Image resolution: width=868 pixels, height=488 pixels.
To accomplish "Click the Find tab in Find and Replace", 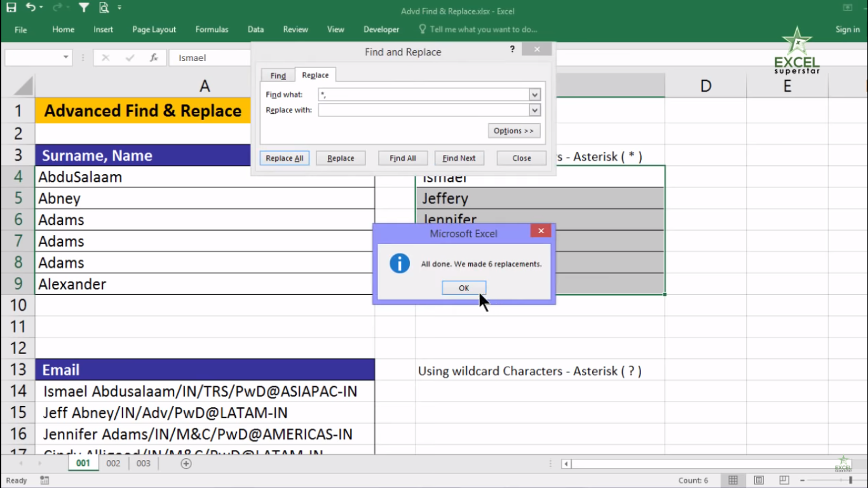I will [278, 76].
